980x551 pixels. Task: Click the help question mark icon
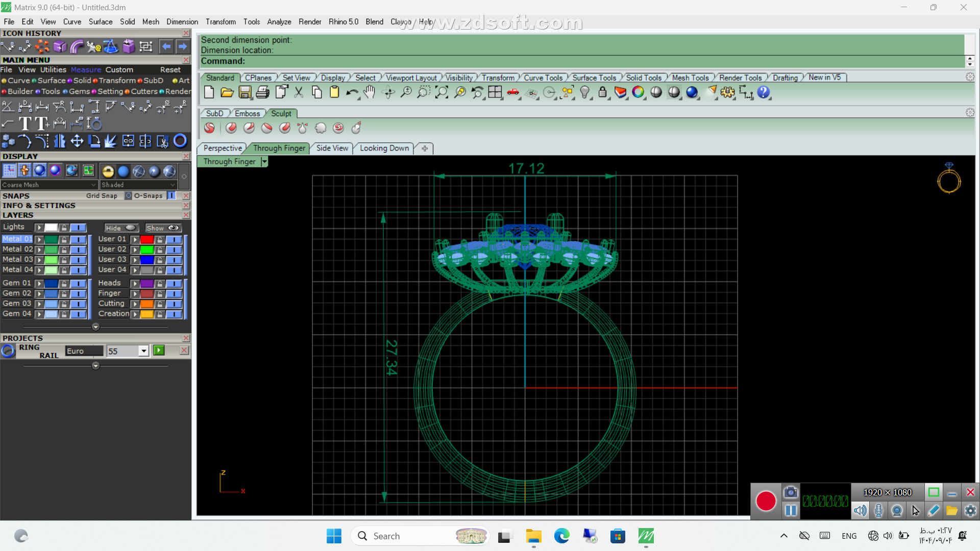coord(764,92)
